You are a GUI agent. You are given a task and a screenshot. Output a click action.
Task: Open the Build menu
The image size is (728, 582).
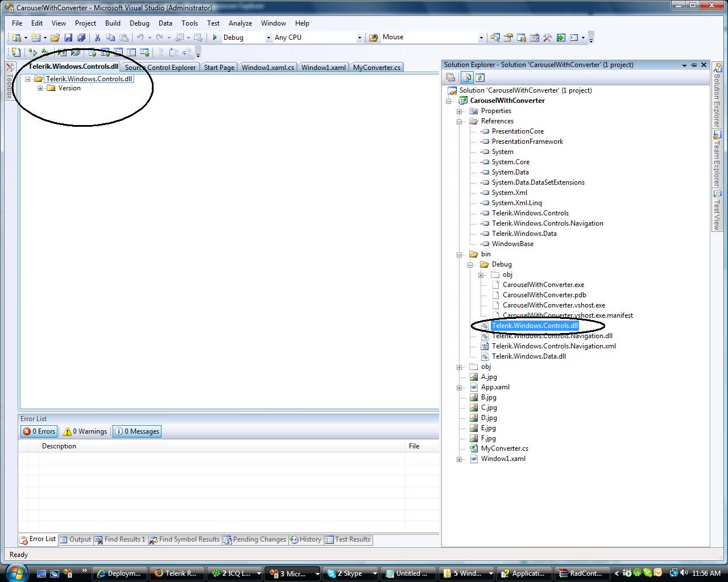coord(113,23)
